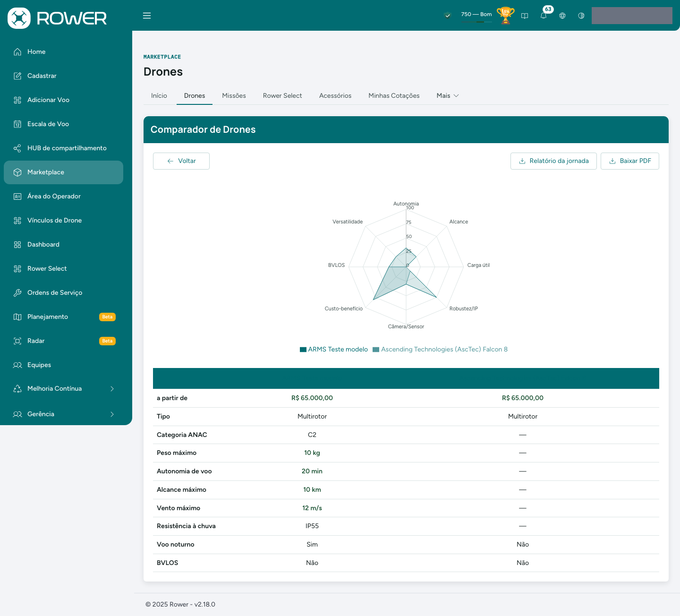This screenshot has width=680, height=616.
Task: Open Escala de Voo calendar item
Action: [x=63, y=124]
